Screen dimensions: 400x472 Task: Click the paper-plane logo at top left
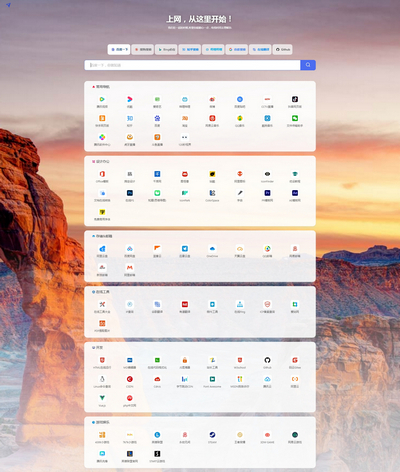point(8,5)
